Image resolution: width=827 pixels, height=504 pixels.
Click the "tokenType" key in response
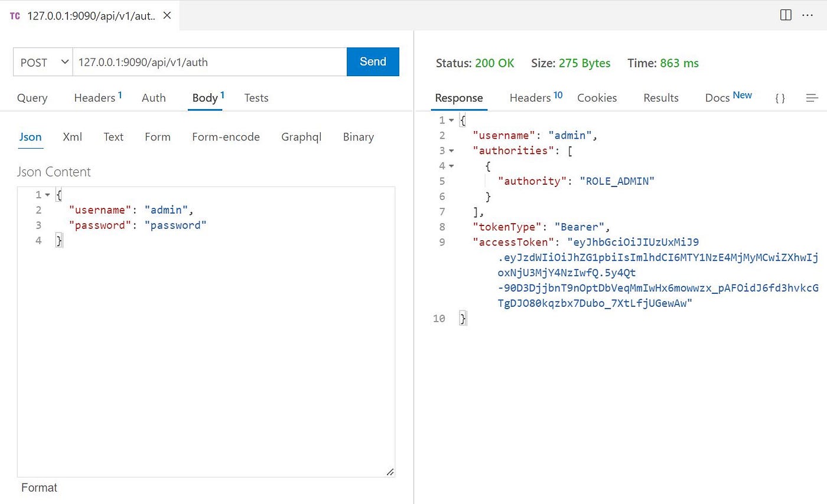pyautogui.click(x=507, y=227)
